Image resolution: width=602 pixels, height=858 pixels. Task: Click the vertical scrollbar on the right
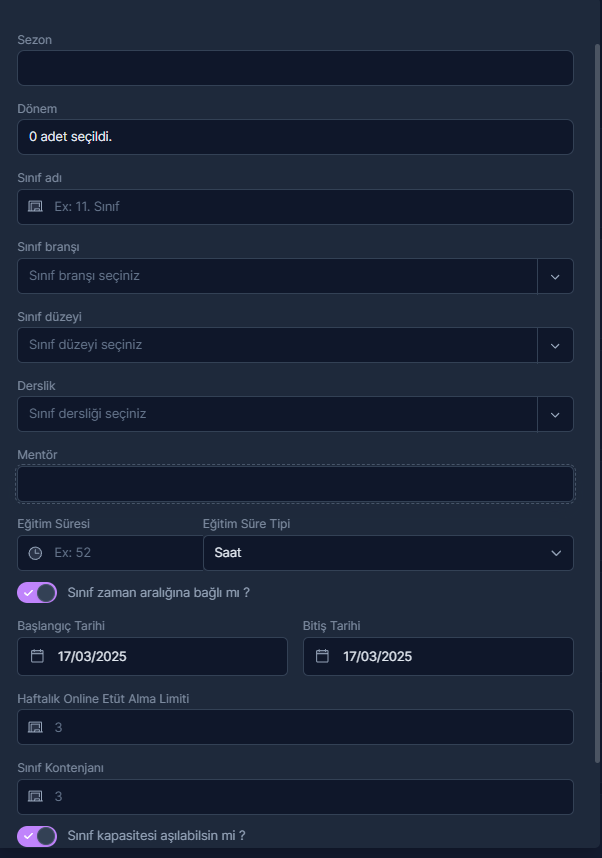[x=597, y=403]
